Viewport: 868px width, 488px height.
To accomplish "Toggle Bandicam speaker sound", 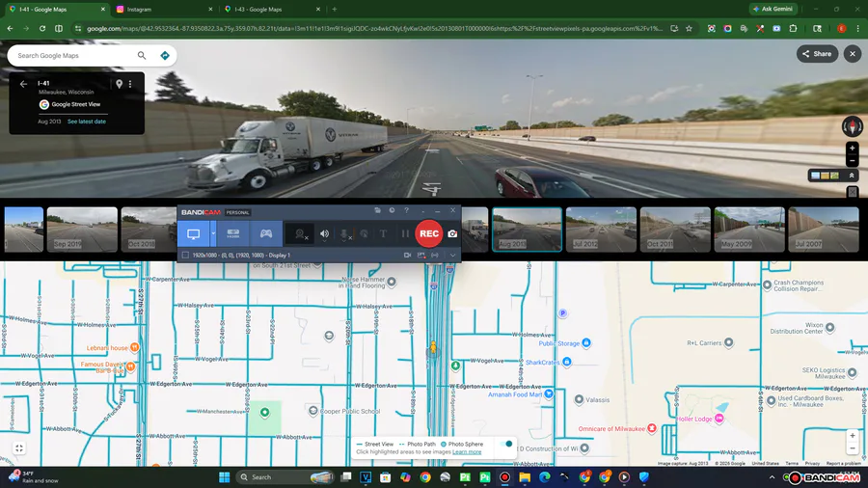I will point(324,234).
